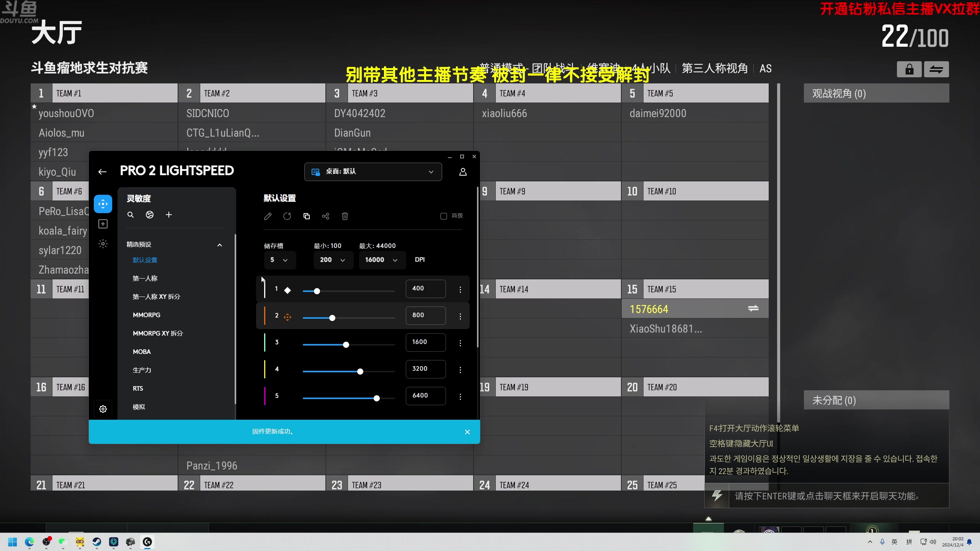Open the desktop profile dropdown 桌面: 默认

coord(373,172)
